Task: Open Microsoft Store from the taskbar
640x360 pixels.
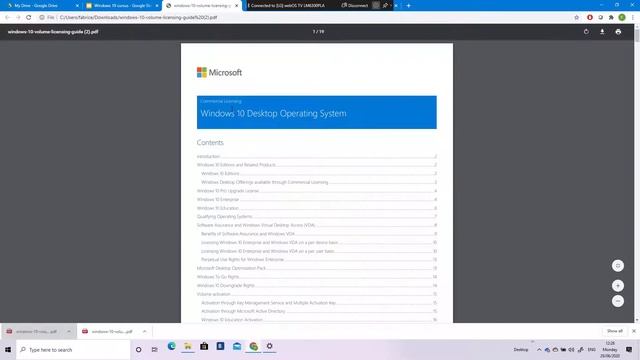Action: [x=204, y=347]
